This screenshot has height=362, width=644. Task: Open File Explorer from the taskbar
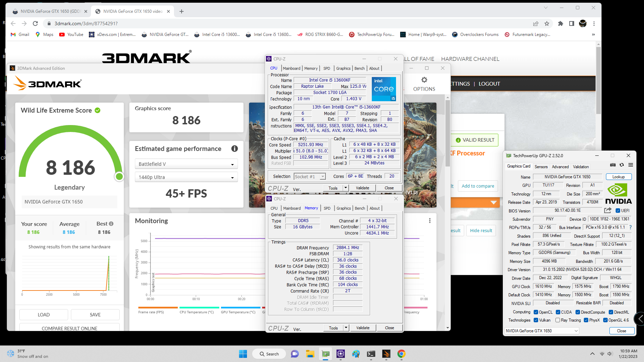pyautogui.click(x=310, y=354)
